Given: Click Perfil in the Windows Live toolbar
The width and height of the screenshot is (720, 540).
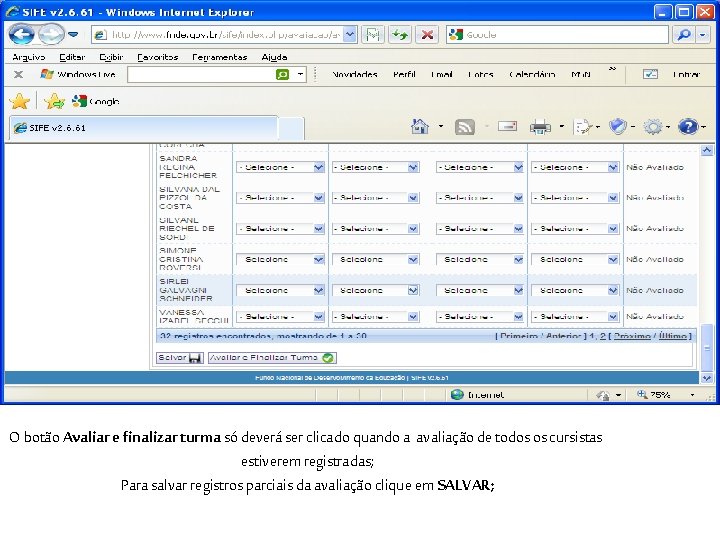Looking at the screenshot, I should tap(404, 74).
